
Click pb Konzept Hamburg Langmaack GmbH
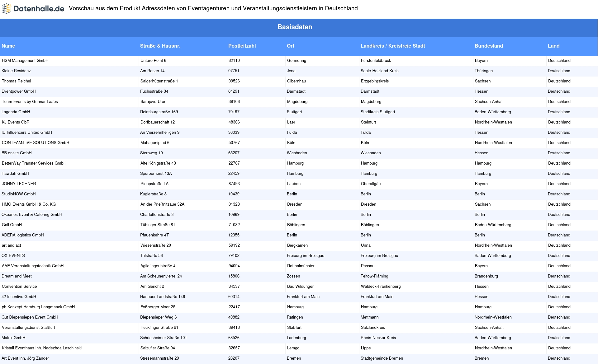(38, 307)
